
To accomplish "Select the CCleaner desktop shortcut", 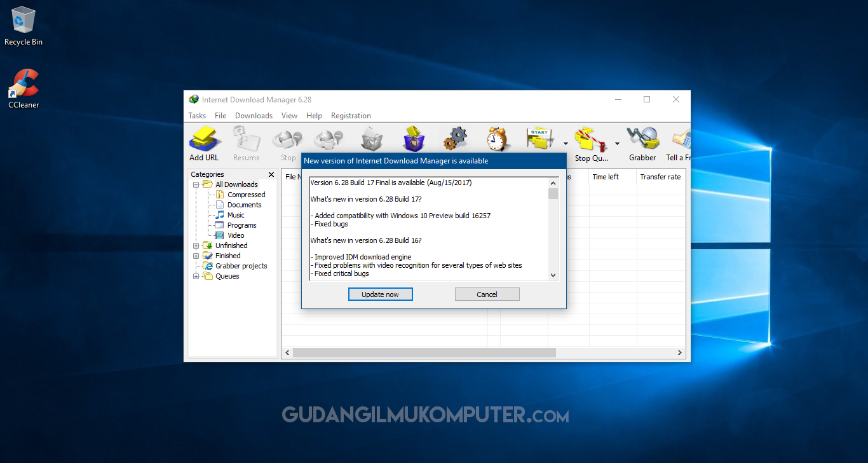I will point(24,89).
